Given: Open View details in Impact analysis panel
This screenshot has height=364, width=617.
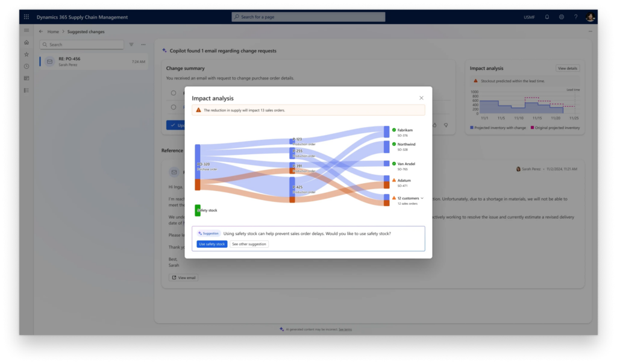Looking at the screenshot, I should [x=569, y=67].
